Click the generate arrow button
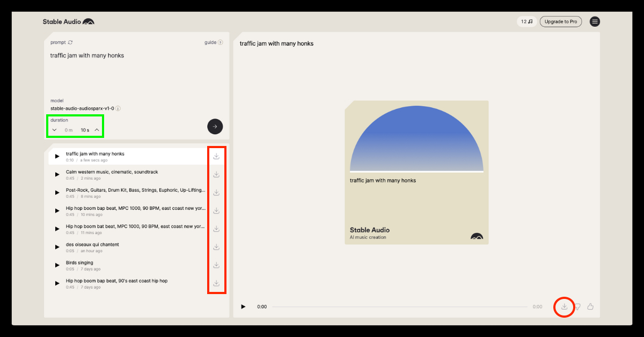 (215, 127)
